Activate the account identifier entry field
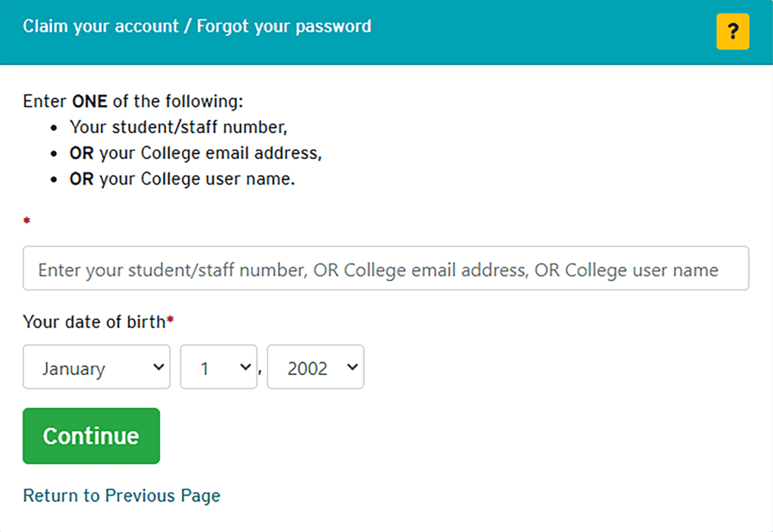The image size is (773, 532). tap(386, 269)
